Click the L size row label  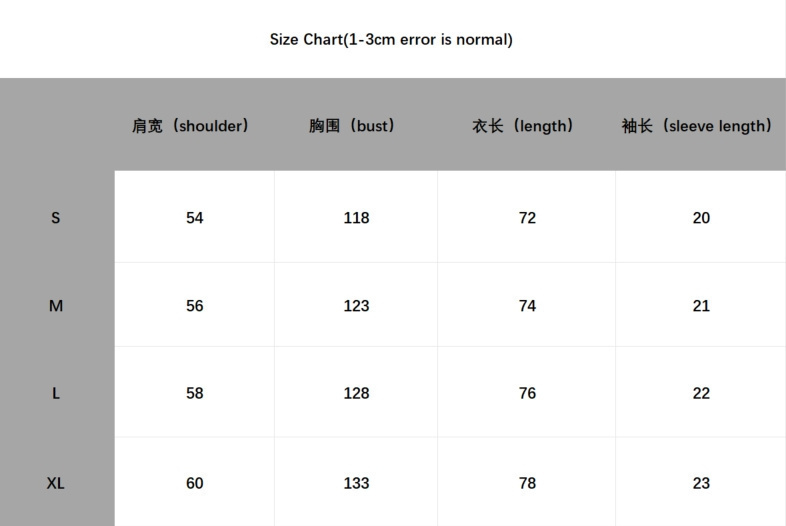pyautogui.click(x=56, y=393)
